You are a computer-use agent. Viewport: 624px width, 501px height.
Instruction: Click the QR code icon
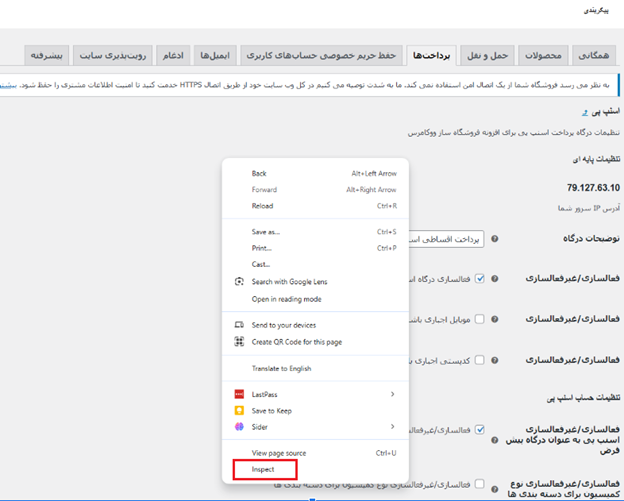239,341
